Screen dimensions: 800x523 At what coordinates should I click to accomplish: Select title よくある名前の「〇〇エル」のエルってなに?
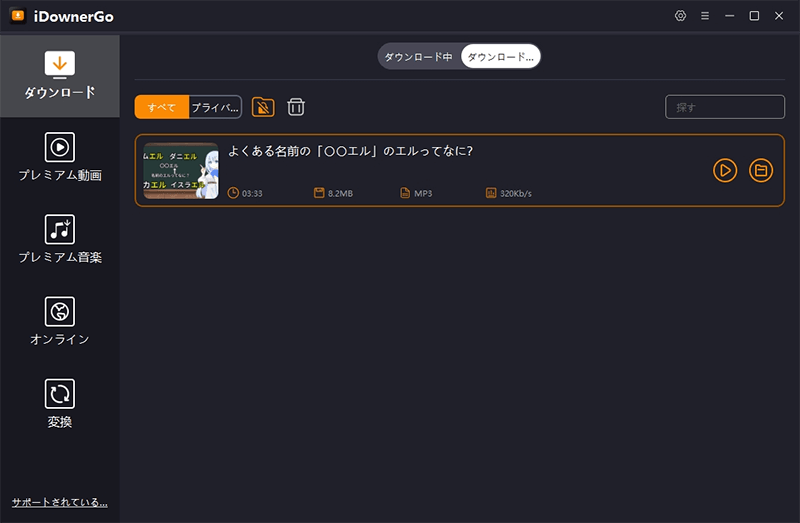pos(351,151)
